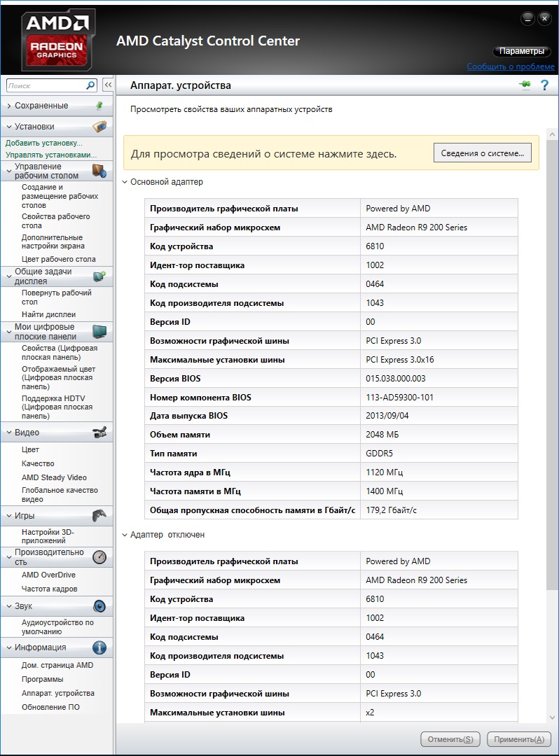Open Частота кадров
Screen dimensions: 559x756
click(x=49, y=589)
